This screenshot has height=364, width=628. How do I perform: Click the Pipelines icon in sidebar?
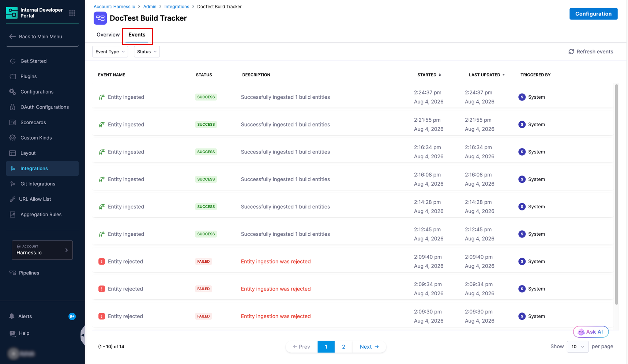[13, 273]
